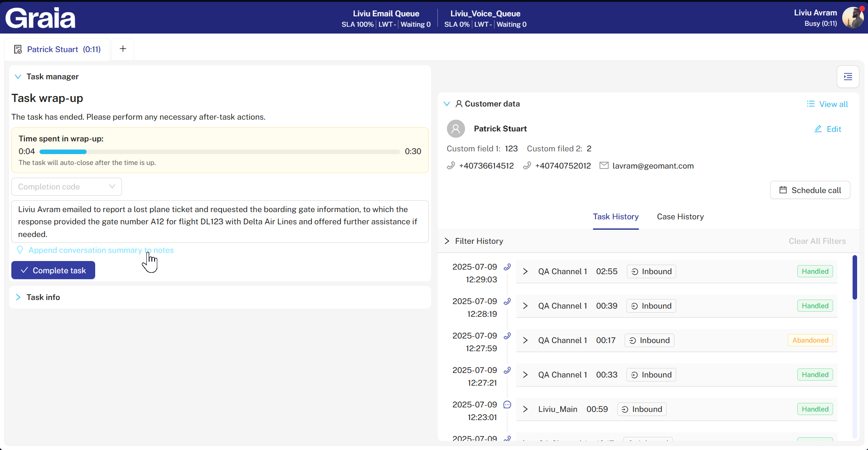Click inside the wrap-up notes text field

[219, 222]
